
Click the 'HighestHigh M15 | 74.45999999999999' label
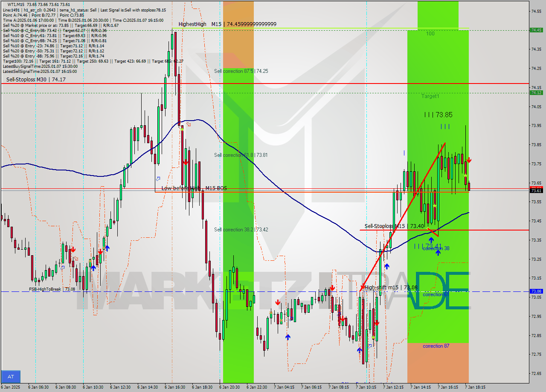pos(227,24)
